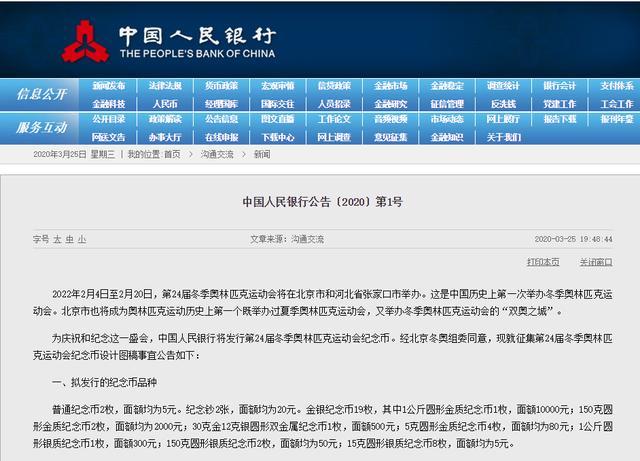This screenshot has height=461, width=640.
Task: Click the 服务互动 category header
Action: (x=41, y=128)
